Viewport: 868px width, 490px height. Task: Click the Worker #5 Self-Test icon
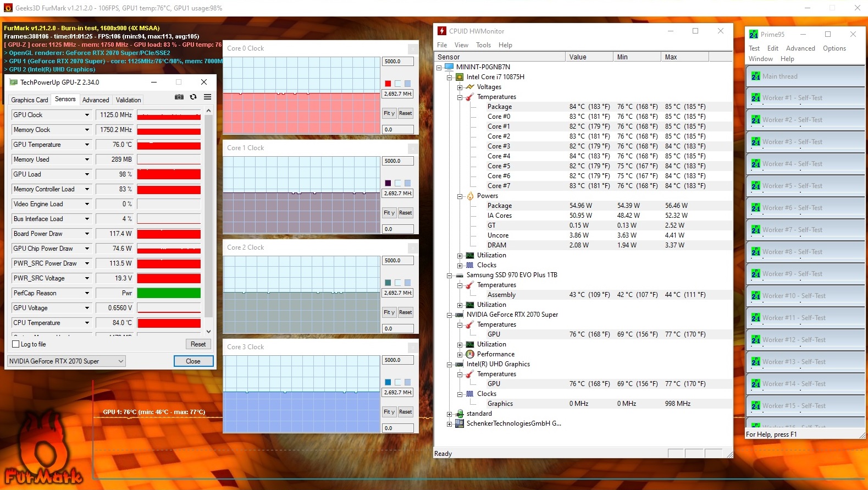pos(756,186)
